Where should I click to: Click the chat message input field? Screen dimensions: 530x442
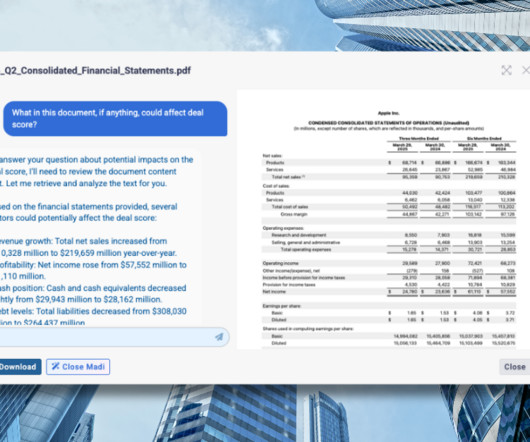tap(114, 337)
